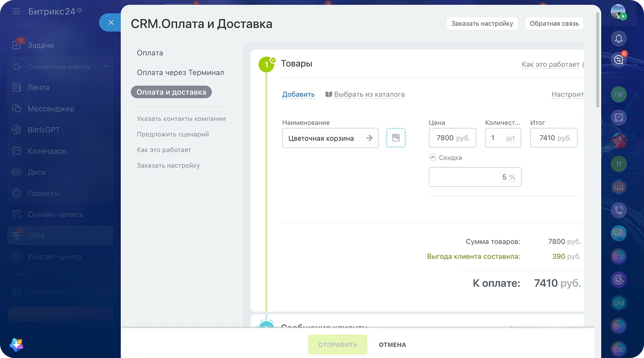The width and height of the screenshot is (644, 358).
Task: Click the Предложить сценарий link
Action: 173,134
